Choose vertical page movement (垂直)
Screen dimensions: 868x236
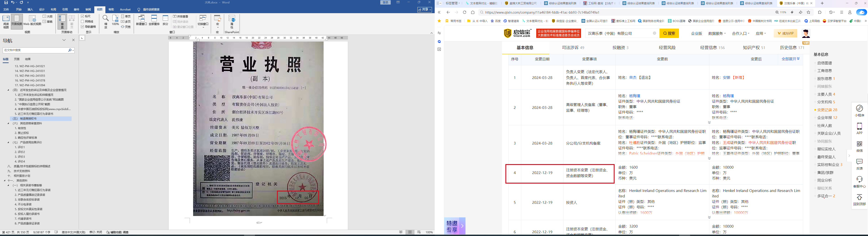(x=62, y=22)
